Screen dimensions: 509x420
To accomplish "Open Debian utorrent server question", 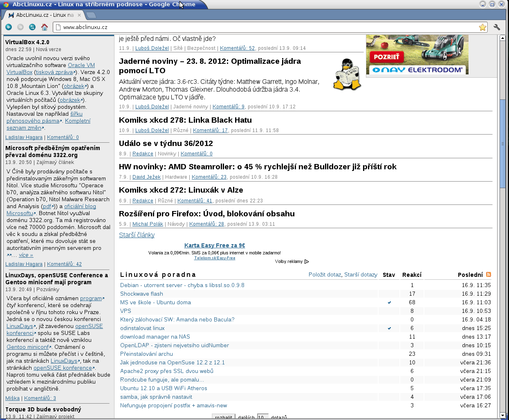I will pos(182,285).
